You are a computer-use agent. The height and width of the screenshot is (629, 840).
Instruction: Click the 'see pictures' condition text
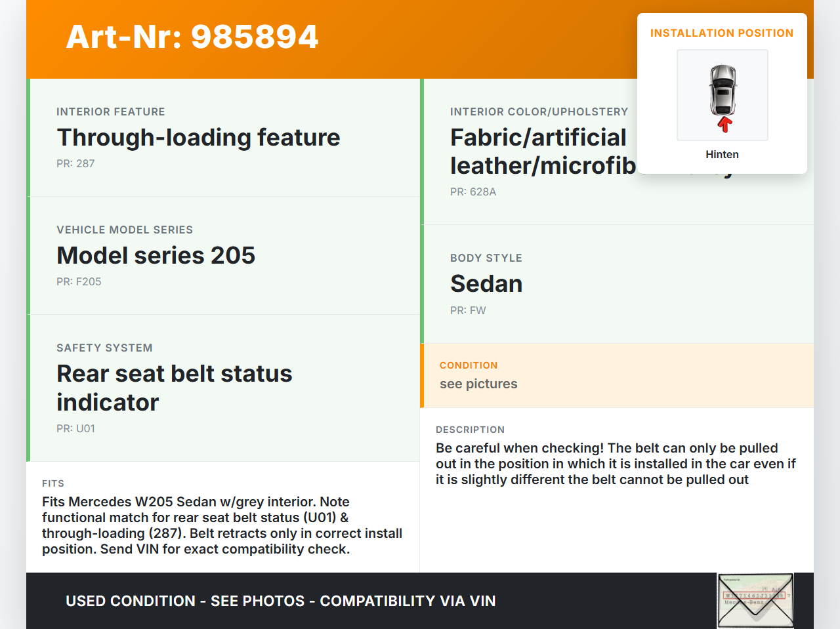pyautogui.click(x=478, y=384)
